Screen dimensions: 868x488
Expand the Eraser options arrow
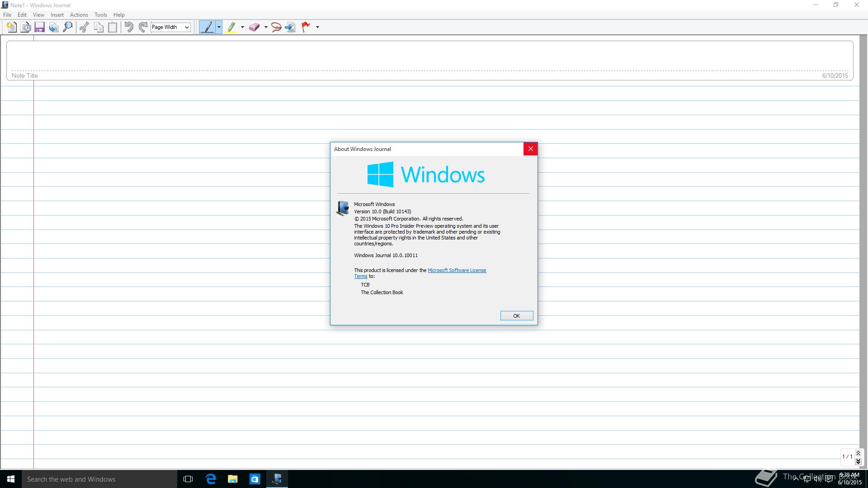pyautogui.click(x=266, y=27)
